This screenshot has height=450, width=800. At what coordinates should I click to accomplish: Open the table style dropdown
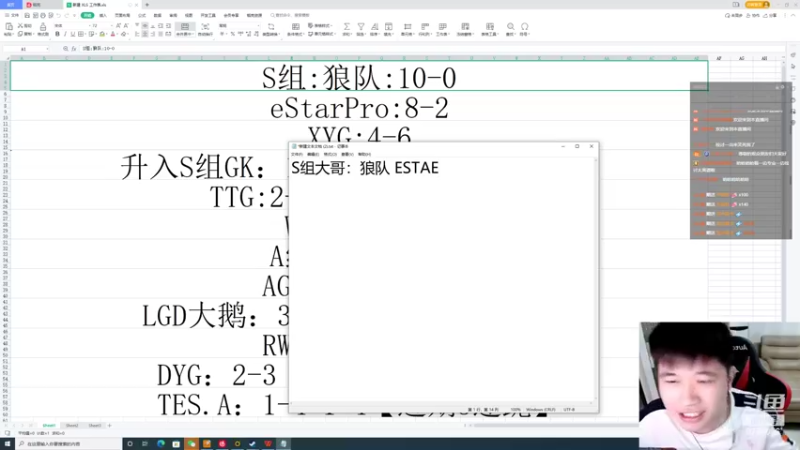320,25
